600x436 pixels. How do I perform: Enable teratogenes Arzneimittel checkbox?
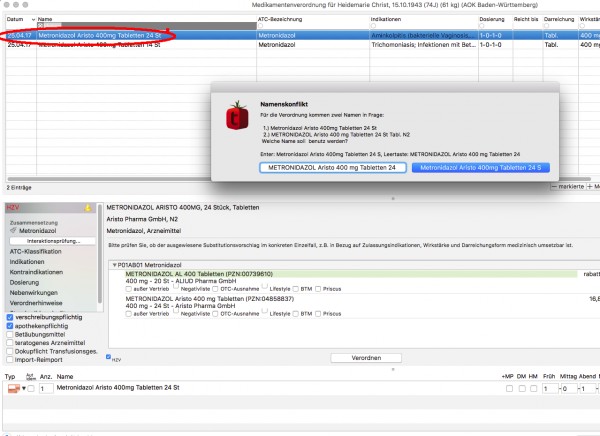click(x=10, y=343)
